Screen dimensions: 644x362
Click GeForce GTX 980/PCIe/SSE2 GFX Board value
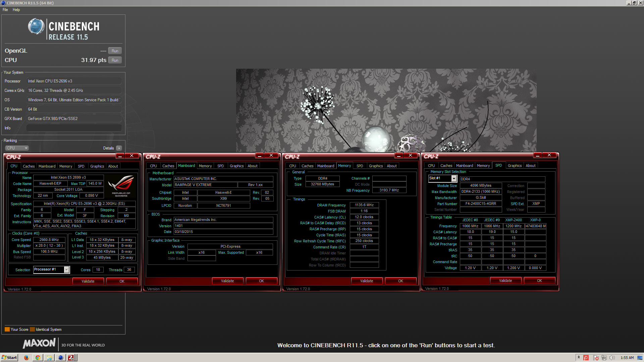click(53, 119)
